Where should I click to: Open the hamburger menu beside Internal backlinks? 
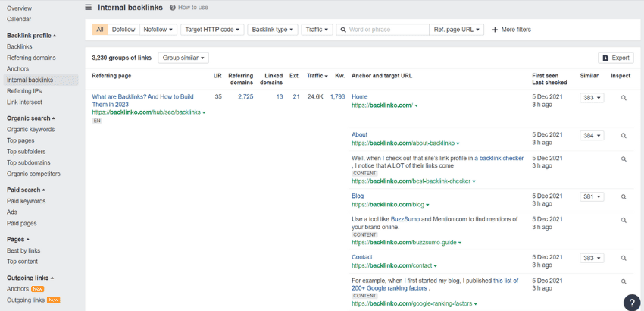89,8
